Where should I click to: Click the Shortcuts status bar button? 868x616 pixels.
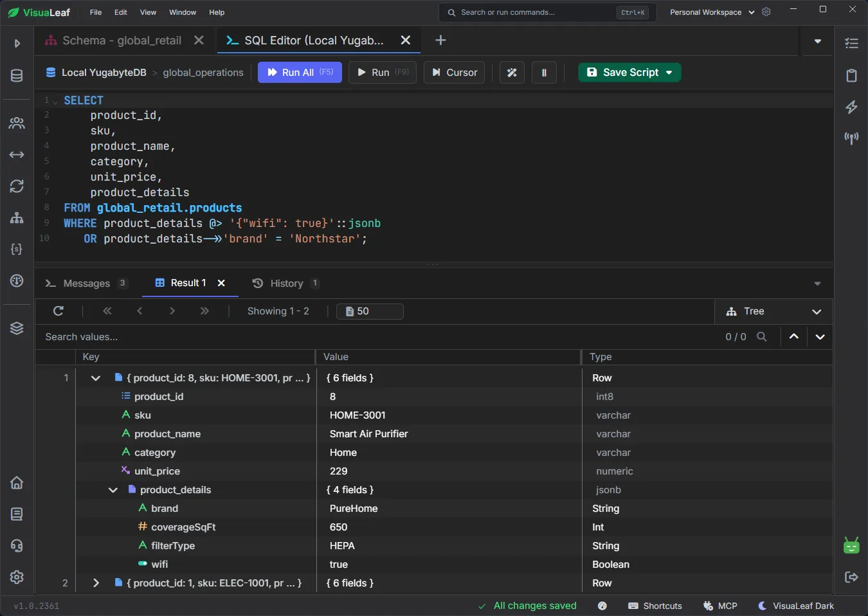tap(655, 606)
